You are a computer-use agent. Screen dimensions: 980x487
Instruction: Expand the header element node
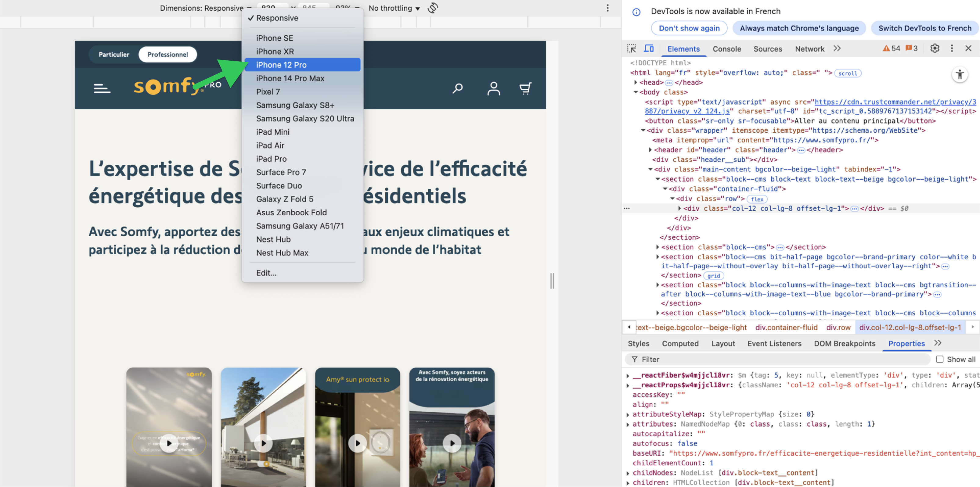coord(650,150)
